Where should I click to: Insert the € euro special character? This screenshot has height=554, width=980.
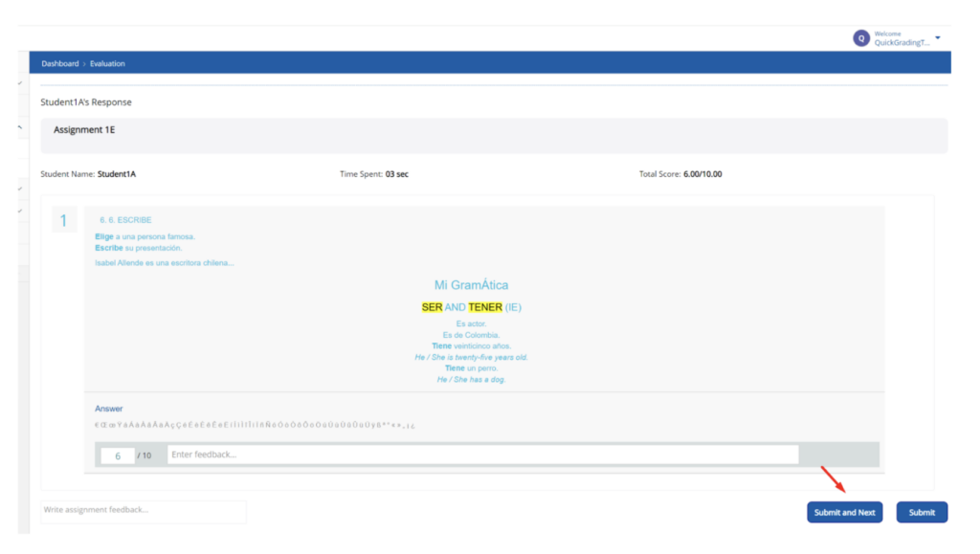97,426
